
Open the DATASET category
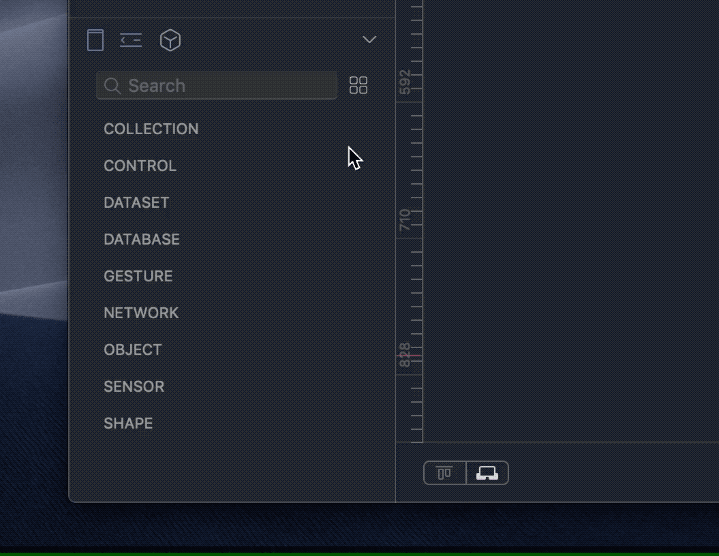pos(136,203)
